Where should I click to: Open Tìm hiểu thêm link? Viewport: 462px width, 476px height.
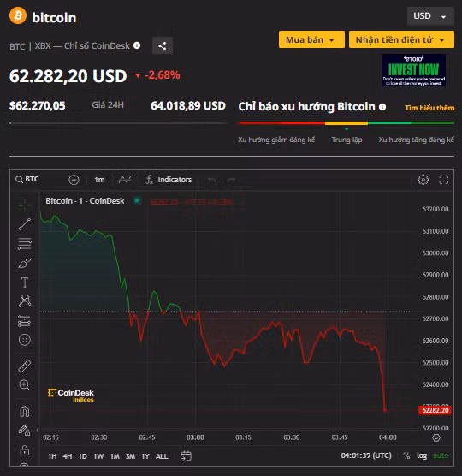click(429, 108)
